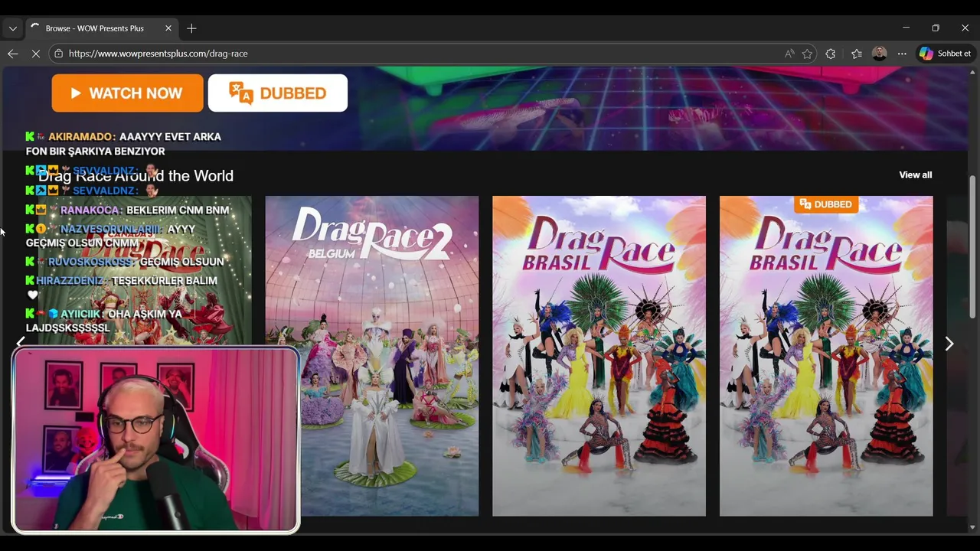This screenshot has height=551, width=980.
Task: Open Read aloud in address bar
Action: tap(789, 54)
